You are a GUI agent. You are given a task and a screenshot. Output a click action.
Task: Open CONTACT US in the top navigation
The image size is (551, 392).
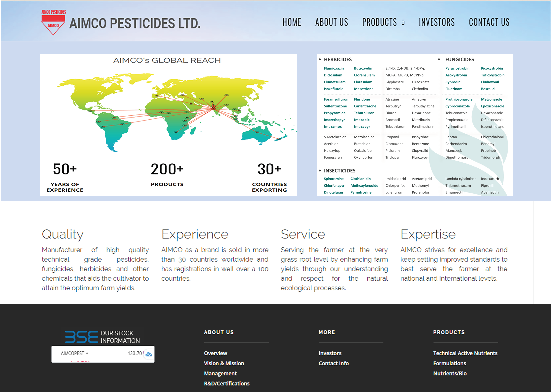point(489,22)
